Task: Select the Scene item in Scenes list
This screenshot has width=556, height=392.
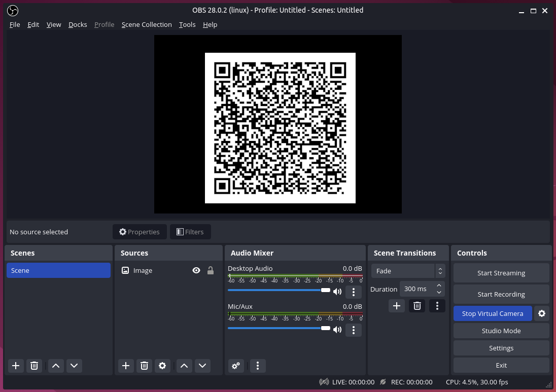Action: coord(58,270)
